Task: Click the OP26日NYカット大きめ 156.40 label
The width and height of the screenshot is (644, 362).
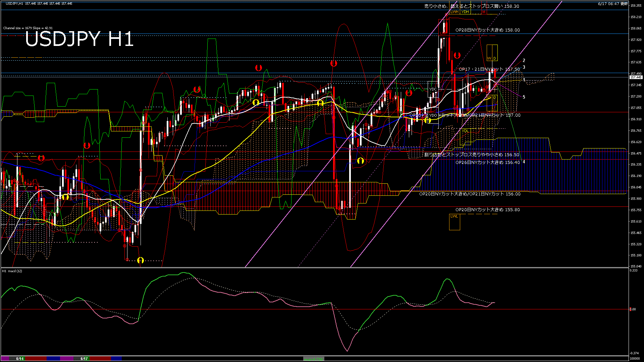Action: coord(487,162)
